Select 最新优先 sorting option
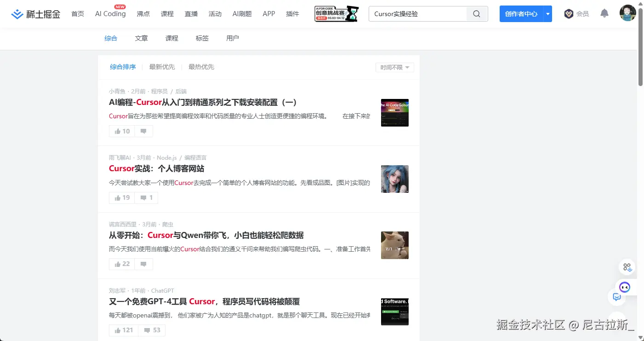This screenshot has width=644, height=341. (x=162, y=67)
